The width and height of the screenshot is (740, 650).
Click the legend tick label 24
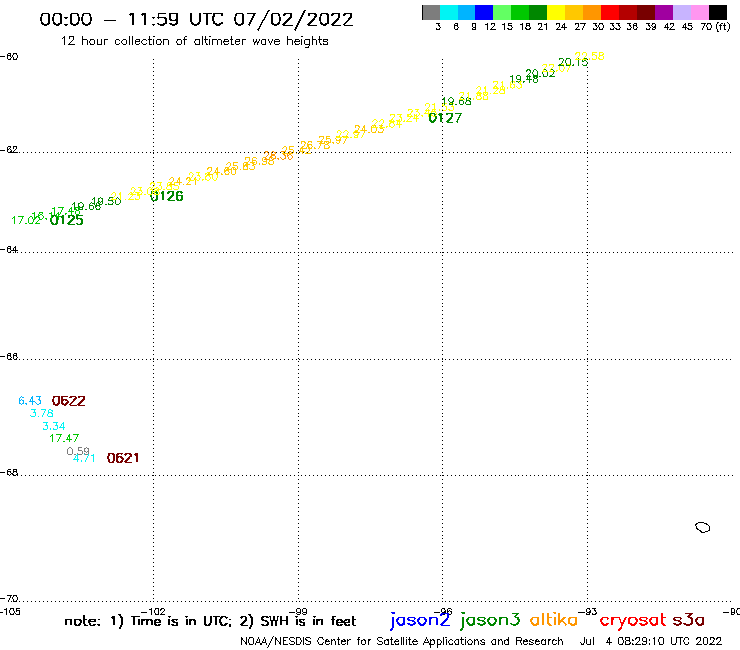[x=561, y=26]
